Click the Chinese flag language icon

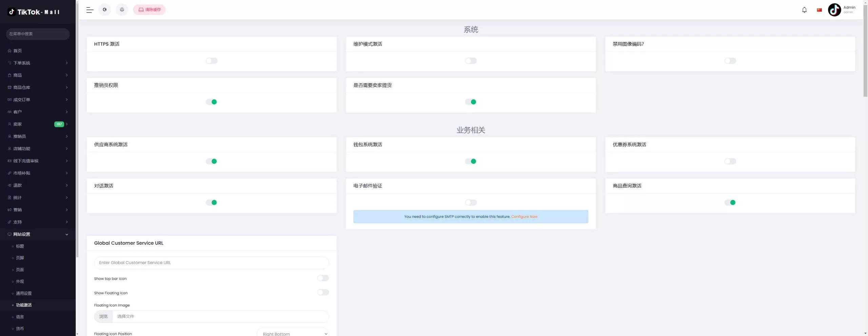point(819,10)
